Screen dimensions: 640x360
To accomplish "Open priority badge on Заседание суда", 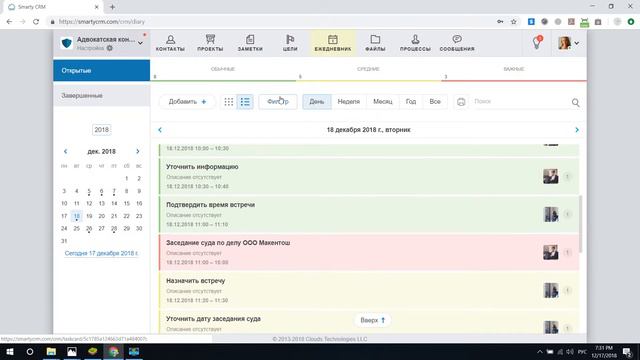I will coord(567,252).
